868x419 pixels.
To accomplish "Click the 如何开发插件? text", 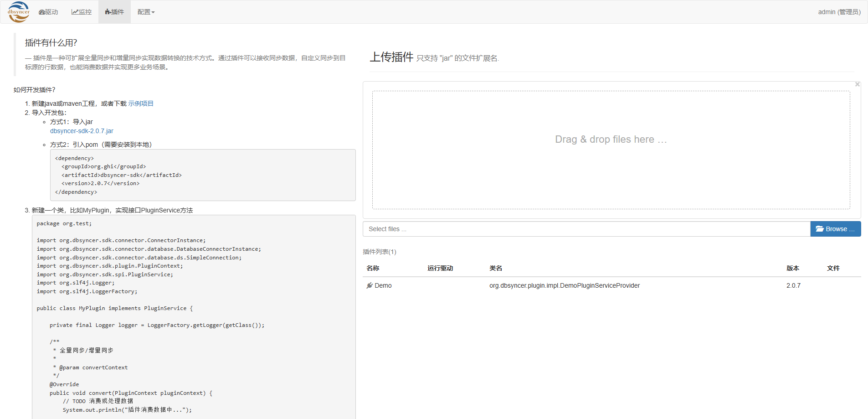I will [35, 90].
